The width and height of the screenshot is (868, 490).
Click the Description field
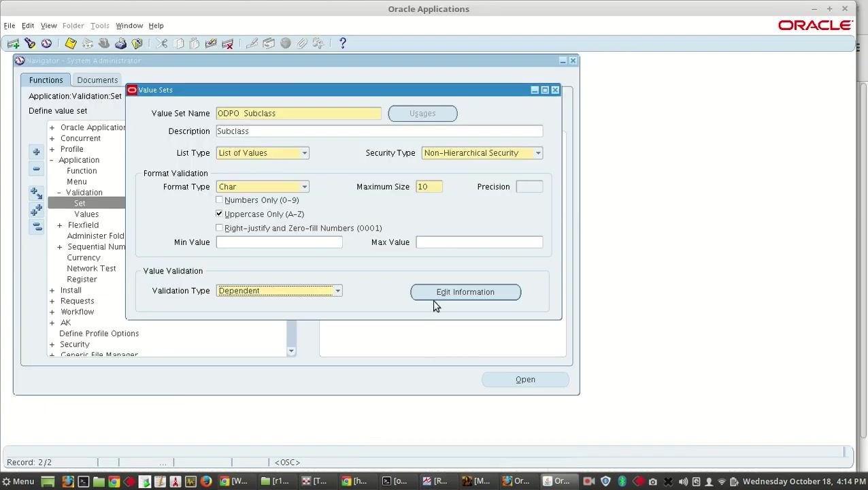click(380, 131)
